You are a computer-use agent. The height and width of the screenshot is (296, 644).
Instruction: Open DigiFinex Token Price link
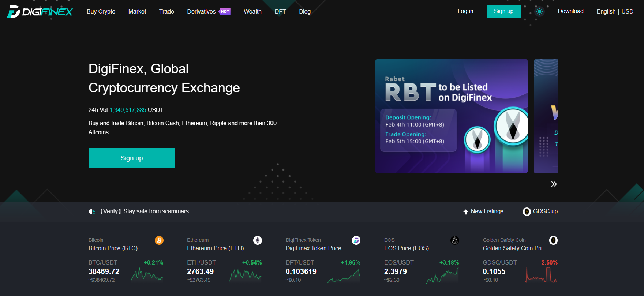point(316,248)
